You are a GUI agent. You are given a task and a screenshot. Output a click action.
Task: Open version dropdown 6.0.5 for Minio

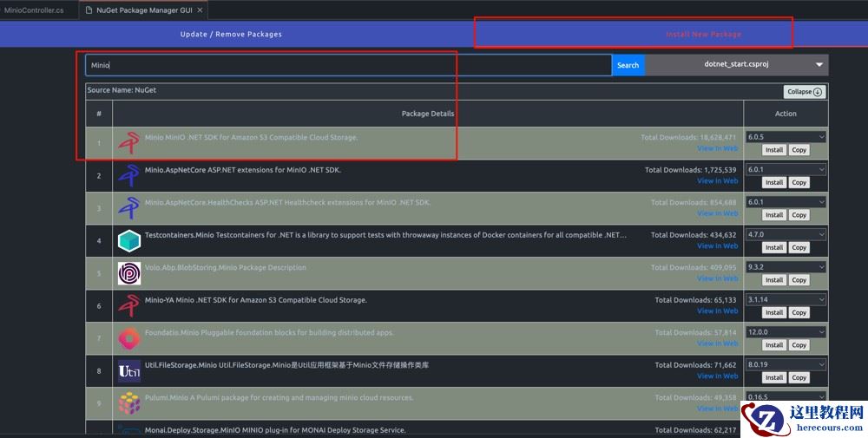point(786,137)
